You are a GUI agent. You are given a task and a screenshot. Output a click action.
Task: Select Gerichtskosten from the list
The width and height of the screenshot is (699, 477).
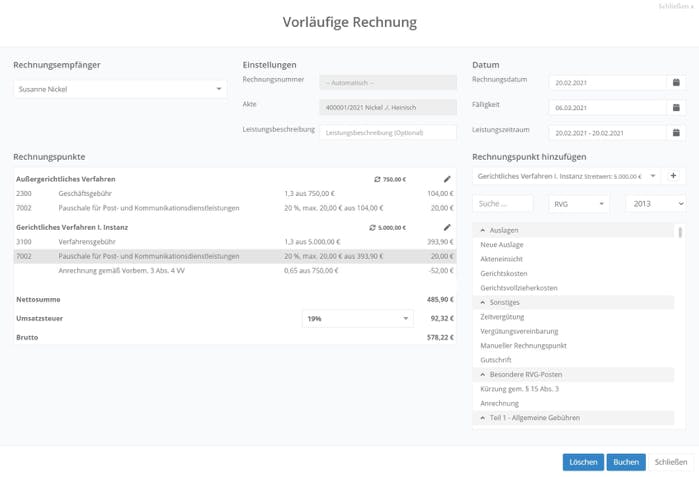503,273
